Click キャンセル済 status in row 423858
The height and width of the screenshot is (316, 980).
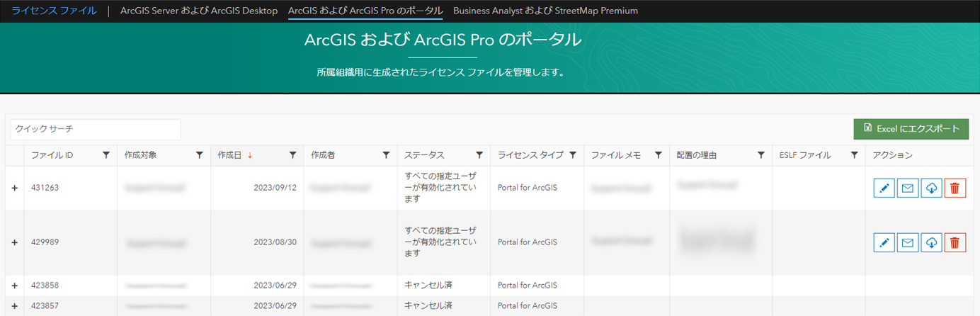[428, 286]
